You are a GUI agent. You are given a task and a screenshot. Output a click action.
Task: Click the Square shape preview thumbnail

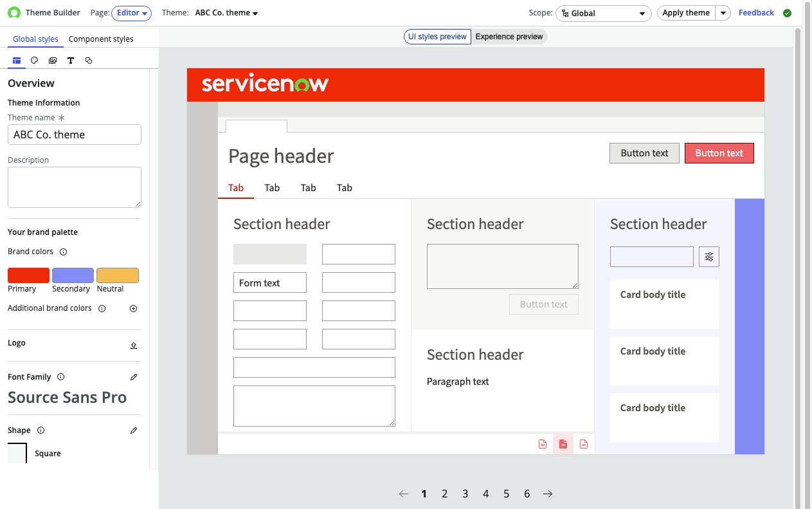(x=17, y=454)
